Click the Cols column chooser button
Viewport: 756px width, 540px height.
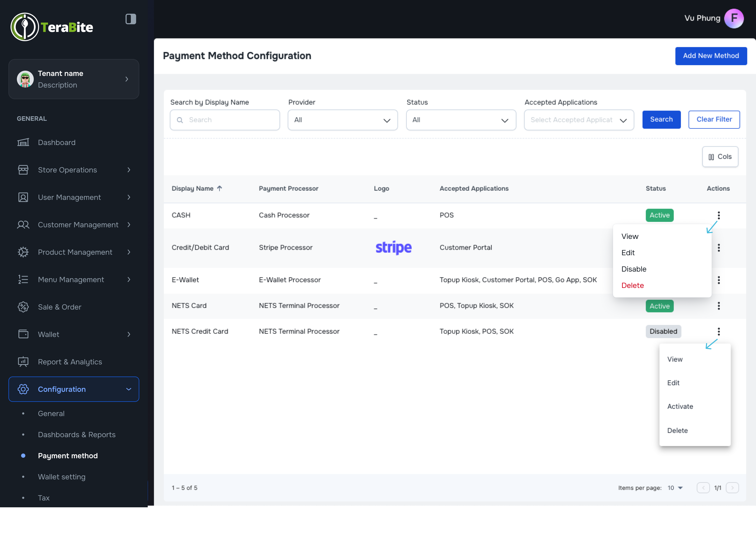[720, 157]
